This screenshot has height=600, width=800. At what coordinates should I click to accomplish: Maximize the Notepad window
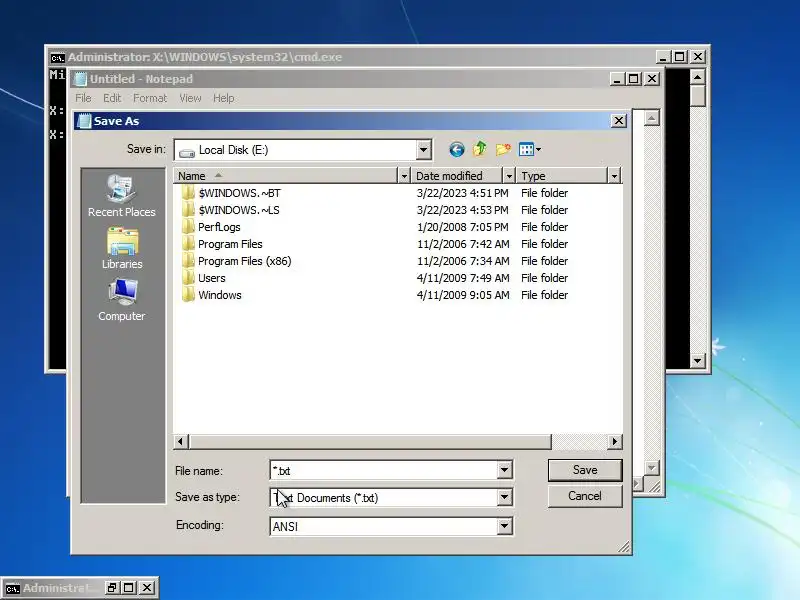coord(634,79)
